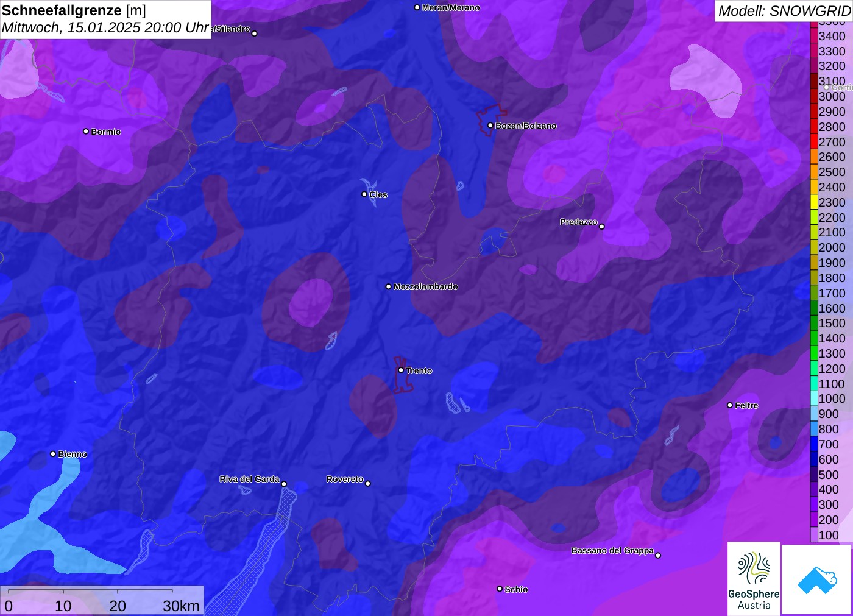Click the Schneefallgrenze [m] title text
Image resolution: width=853 pixels, height=616 pixels.
tap(74, 10)
